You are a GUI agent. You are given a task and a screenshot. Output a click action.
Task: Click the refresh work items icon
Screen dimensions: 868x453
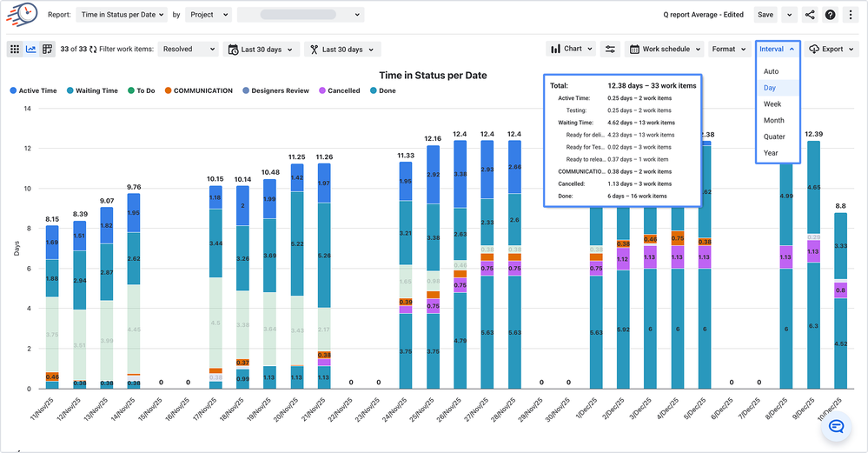(91, 50)
